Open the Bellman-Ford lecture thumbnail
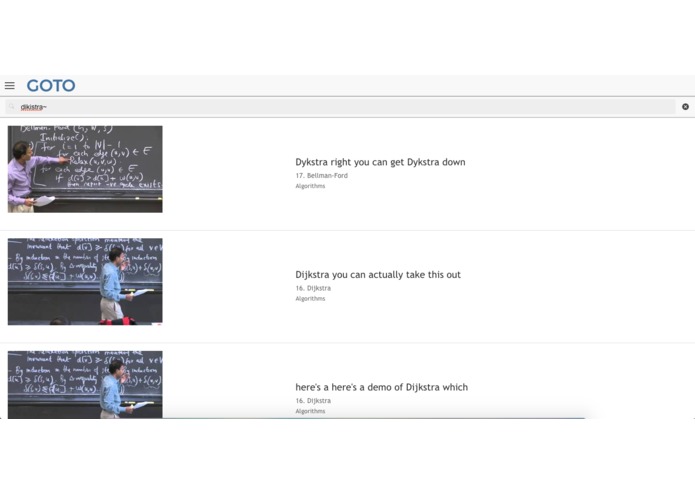695x494 pixels. [85, 169]
